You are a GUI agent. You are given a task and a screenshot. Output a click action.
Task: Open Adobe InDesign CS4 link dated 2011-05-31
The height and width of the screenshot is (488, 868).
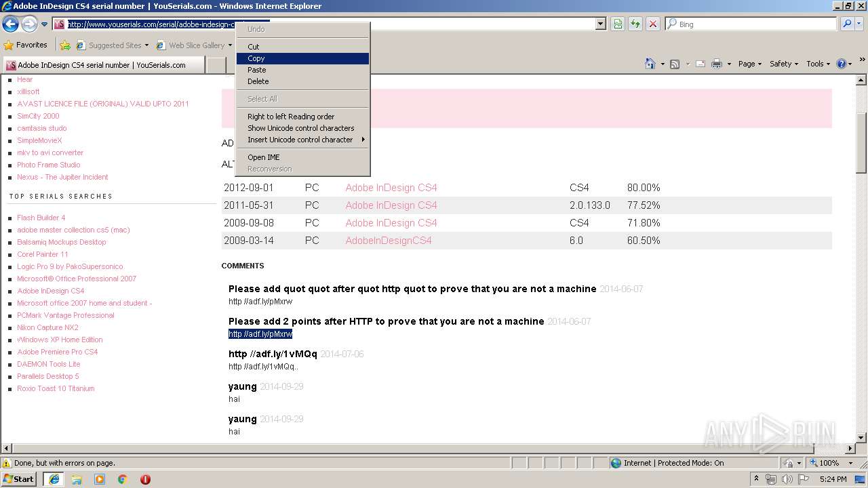coord(391,205)
